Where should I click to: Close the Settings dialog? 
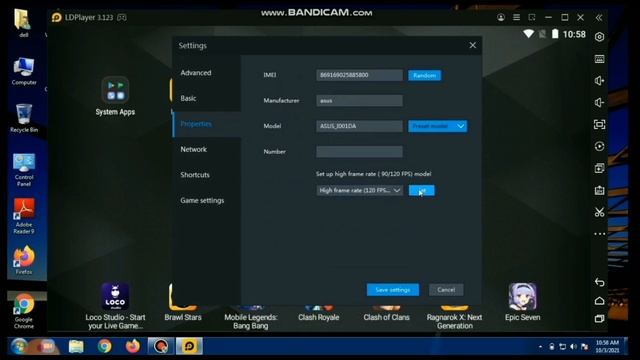pos(472,45)
